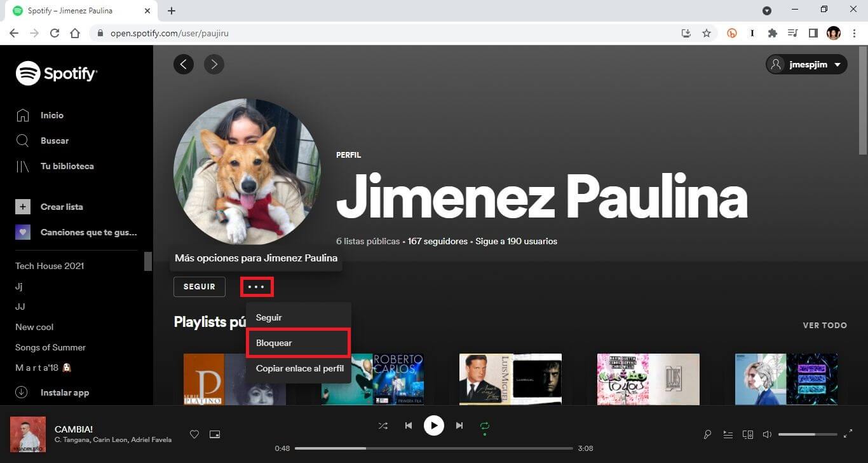Click the CAMBIA! album art thumbnail
The height and width of the screenshot is (463, 868).
coord(28,434)
